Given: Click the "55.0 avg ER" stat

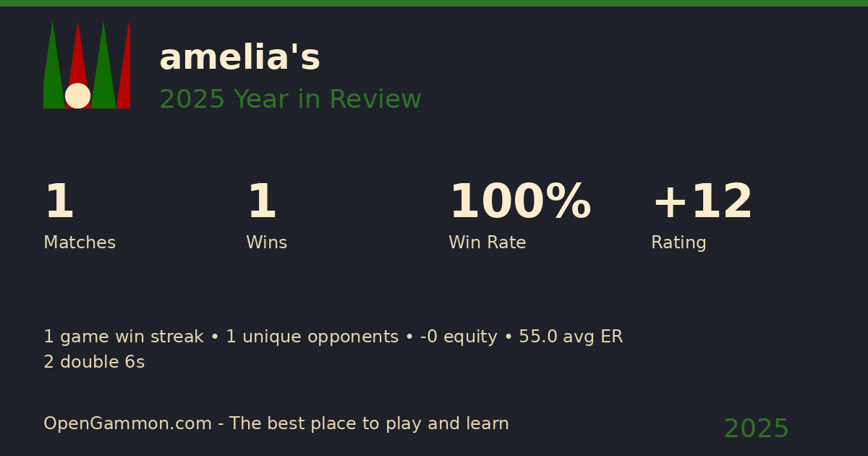Looking at the screenshot, I should point(571,337).
